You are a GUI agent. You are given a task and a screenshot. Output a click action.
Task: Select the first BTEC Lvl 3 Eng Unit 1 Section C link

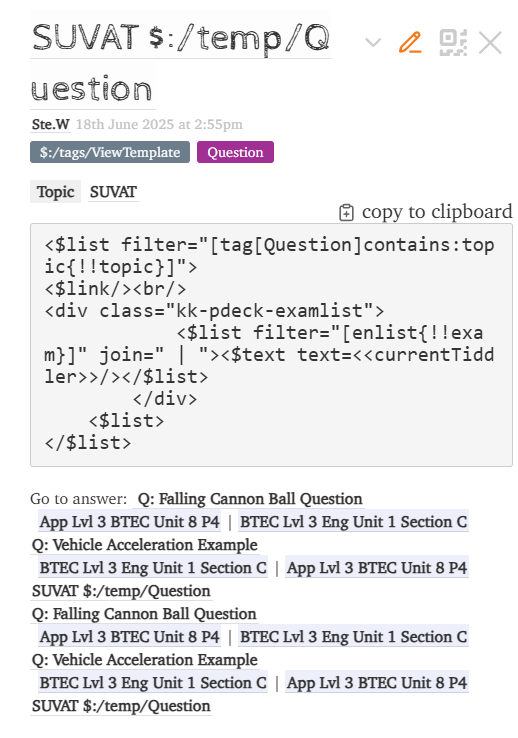353,521
